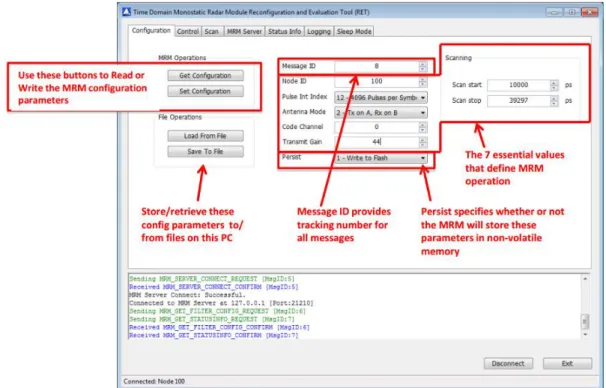Click log line 'Connected to MRM Server at 127.0.0.1'
Image resolution: width=606 pixels, height=388 pixels.
(x=221, y=303)
